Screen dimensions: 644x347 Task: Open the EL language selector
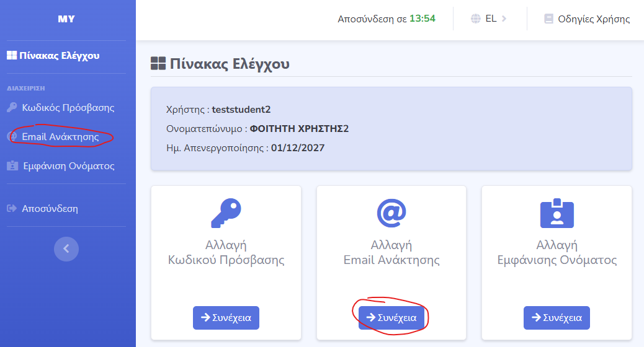(490, 19)
